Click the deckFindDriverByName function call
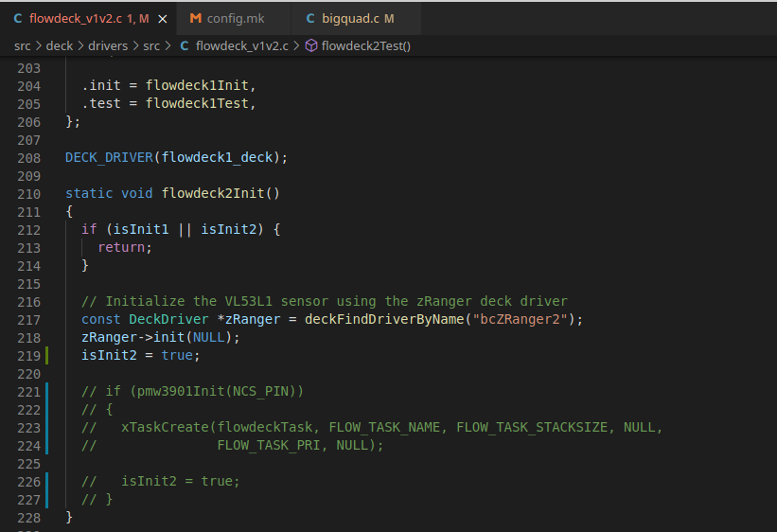This screenshot has width=777, height=532. (384, 319)
